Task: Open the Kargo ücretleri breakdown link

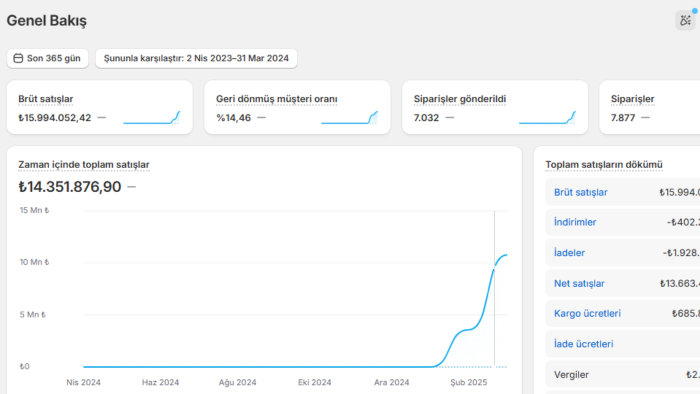Action: point(587,313)
